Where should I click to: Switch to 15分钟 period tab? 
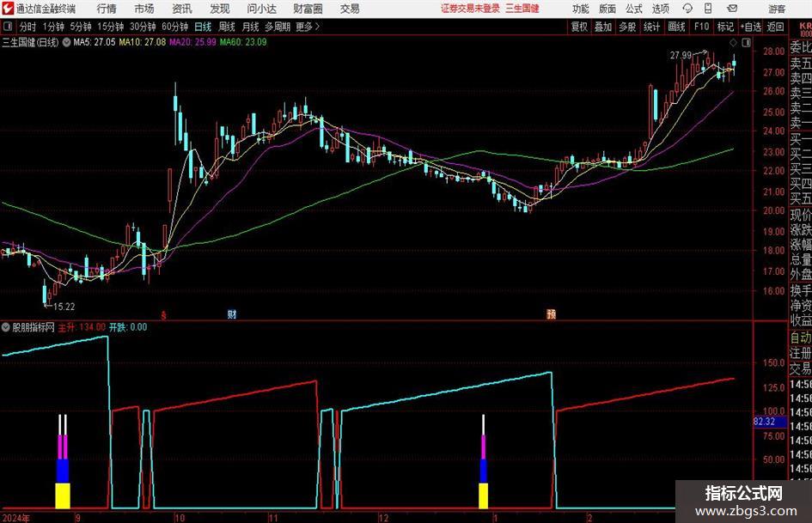(x=110, y=27)
